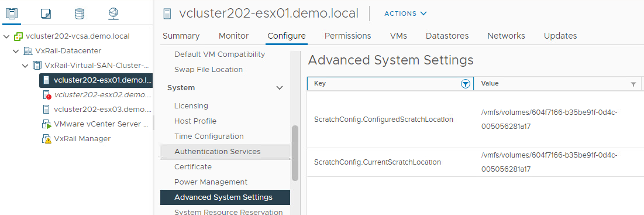Click the running VM icon for VMware vCenter Server
644x215 pixels.
46,124
